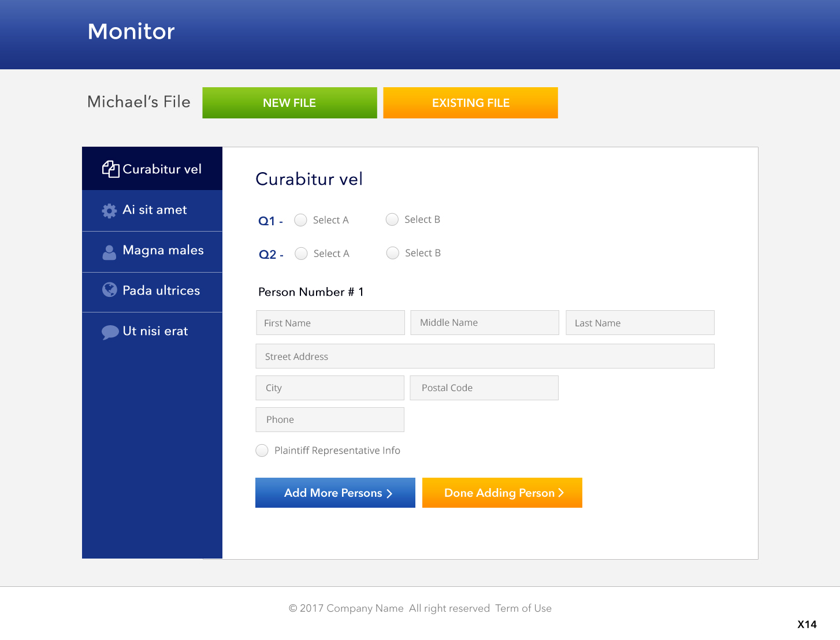Image resolution: width=840 pixels, height=640 pixels.
Task: Click the gear icon beside Ai sit amet
Action: (109, 211)
